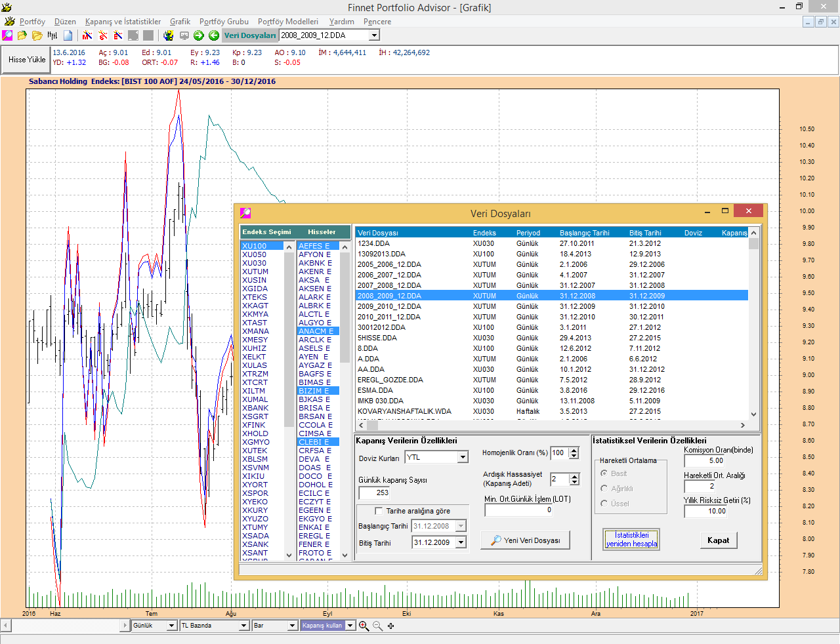This screenshot has height=644, width=840.
Task: Click the Komisyon Oranı input field
Action: 704,461
